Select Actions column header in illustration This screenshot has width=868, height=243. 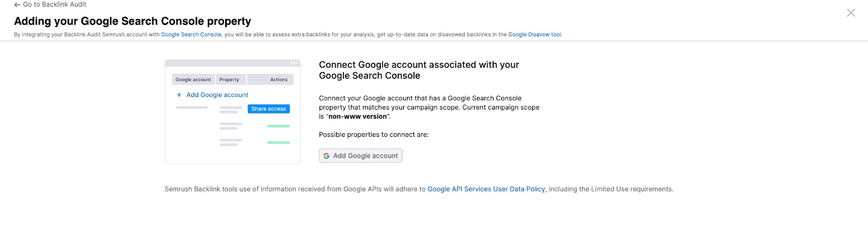point(279,80)
